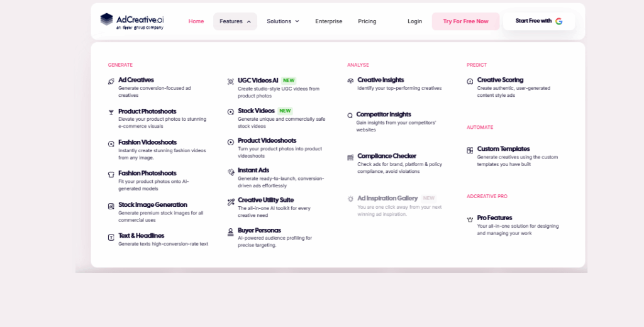Click the Custom Templates grid icon
The height and width of the screenshot is (327, 644).
coord(470,150)
